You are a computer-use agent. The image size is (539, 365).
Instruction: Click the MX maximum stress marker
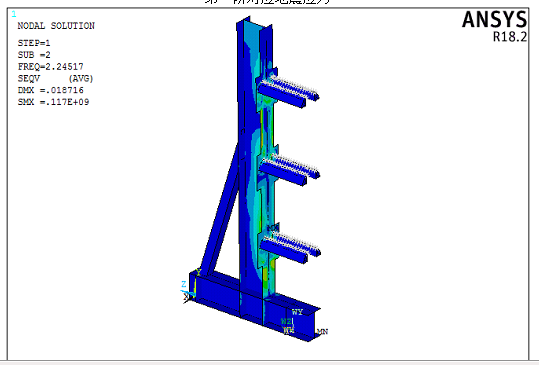click(273, 228)
